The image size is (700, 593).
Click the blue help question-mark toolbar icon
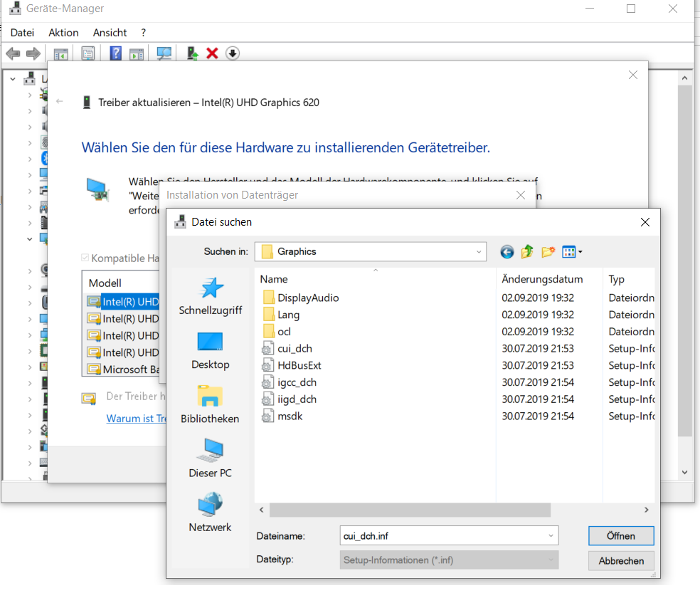(x=116, y=53)
